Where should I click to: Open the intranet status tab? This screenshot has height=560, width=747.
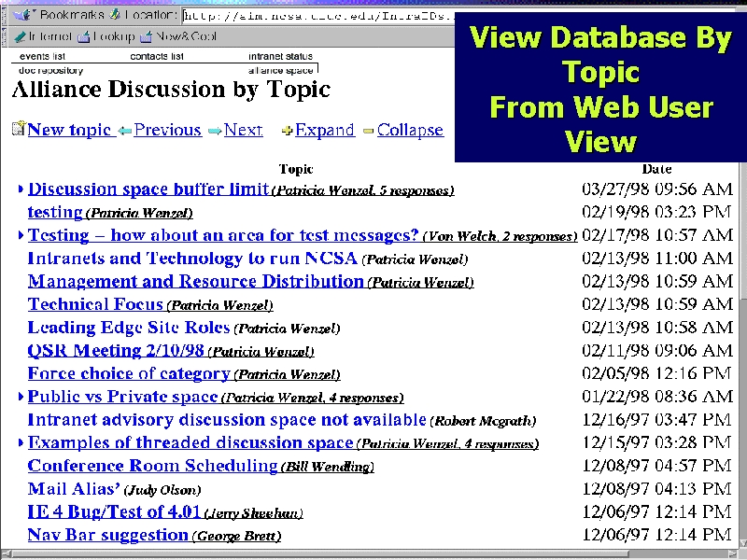[281, 56]
